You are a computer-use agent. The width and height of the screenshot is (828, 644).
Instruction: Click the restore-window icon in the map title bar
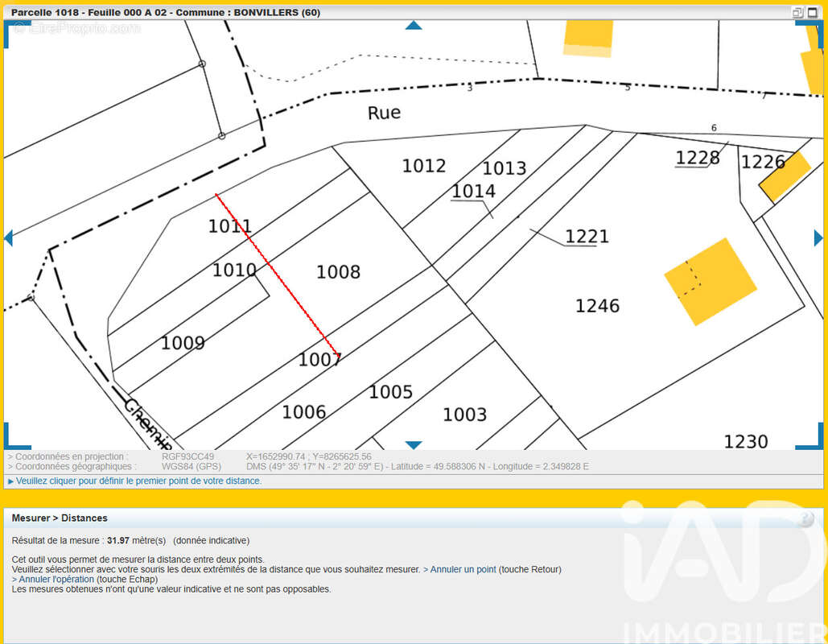(x=798, y=12)
